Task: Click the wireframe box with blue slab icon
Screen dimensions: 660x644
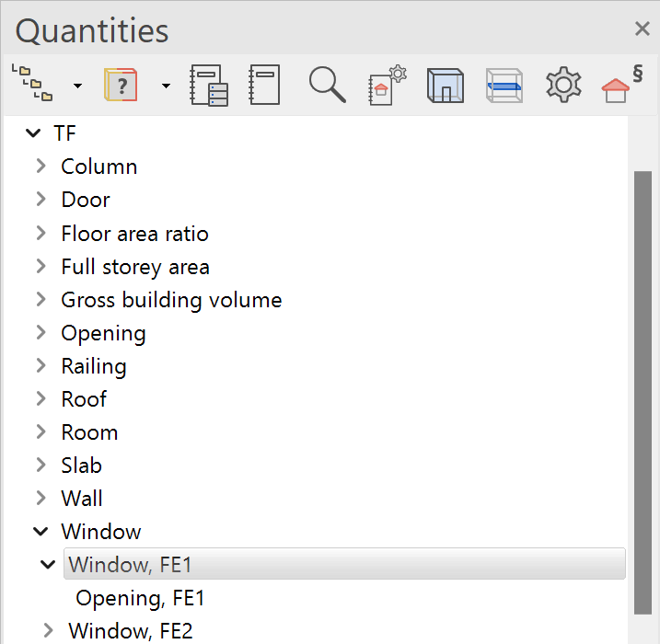Action: point(504,85)
